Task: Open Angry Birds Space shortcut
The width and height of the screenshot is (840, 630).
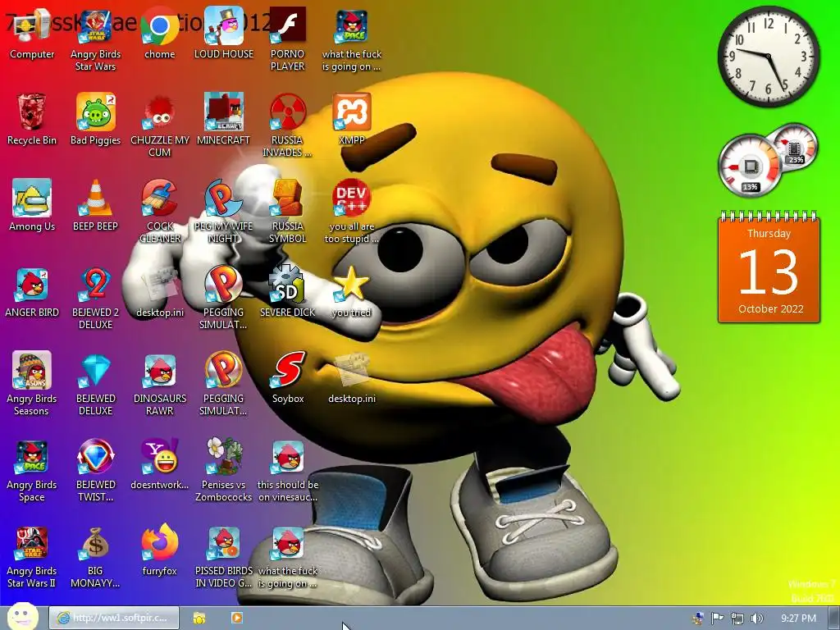Action: click(x=32, y=470)
